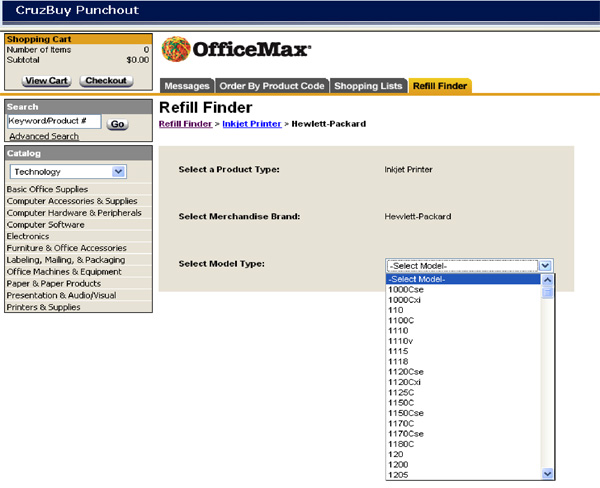Image resolution: width=600 pixels, height=488 pixels.
Task: Click the OfficeMax rubber band ball logo
Action: [x=176, y=49]
